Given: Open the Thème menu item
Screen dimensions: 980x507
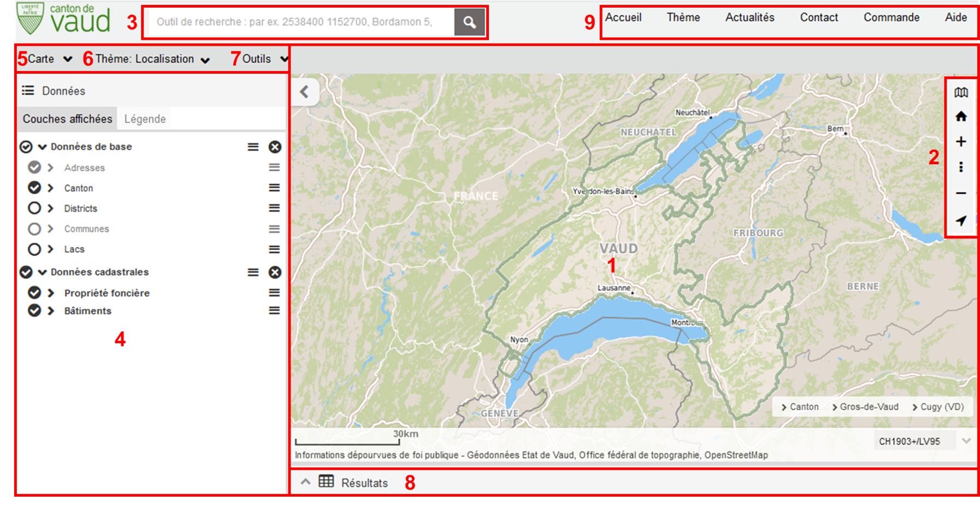Looking at the screenshot, I should [683, 17].
